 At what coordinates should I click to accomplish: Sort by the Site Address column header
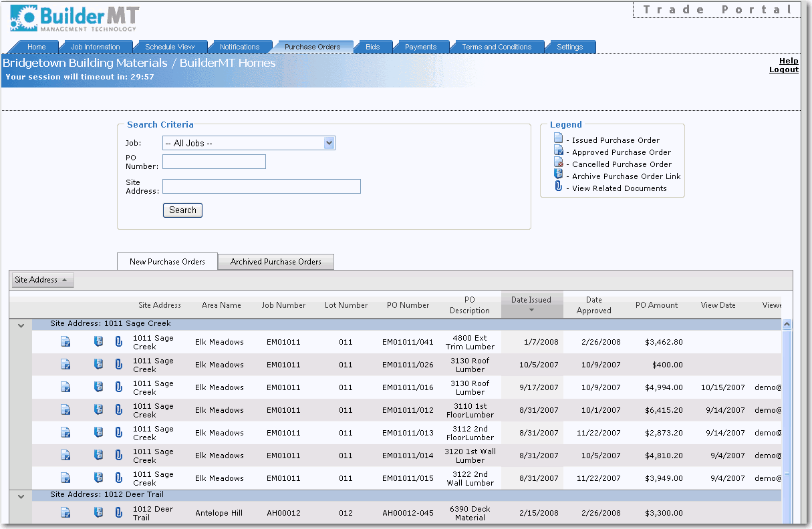tap(160, 305)
